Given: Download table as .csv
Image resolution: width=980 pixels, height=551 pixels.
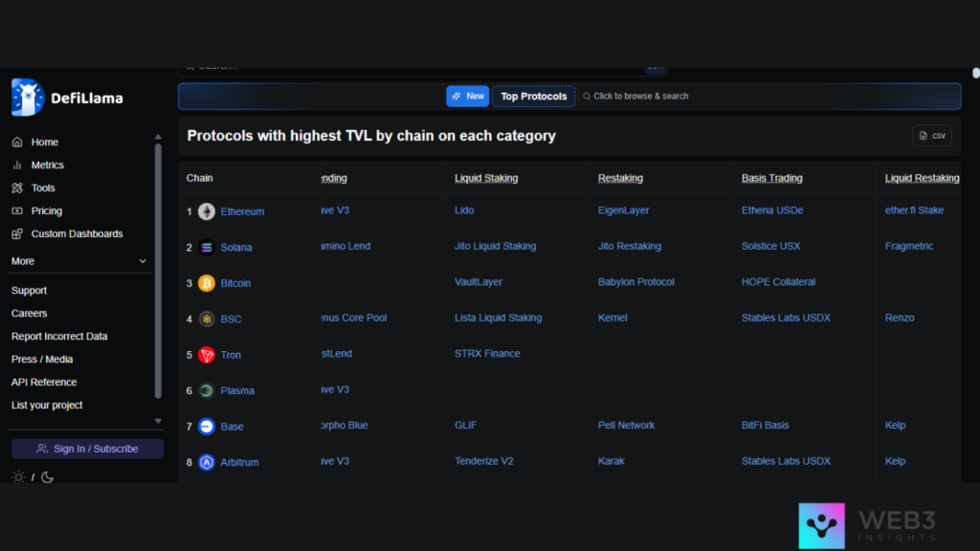Looking at the screenshot, I should click(x=931, y=136).
